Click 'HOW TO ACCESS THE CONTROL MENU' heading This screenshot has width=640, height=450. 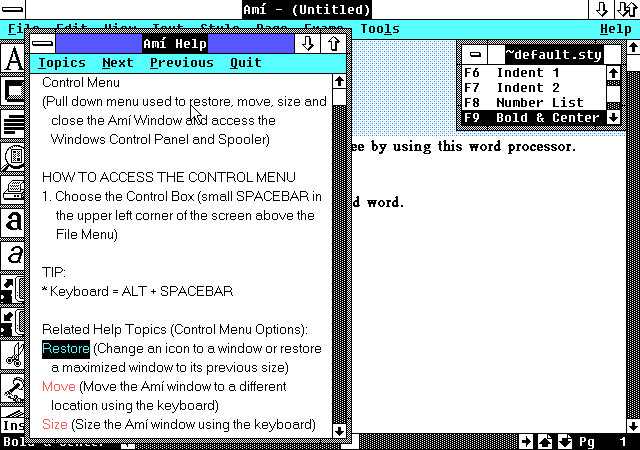click(169, 177)
